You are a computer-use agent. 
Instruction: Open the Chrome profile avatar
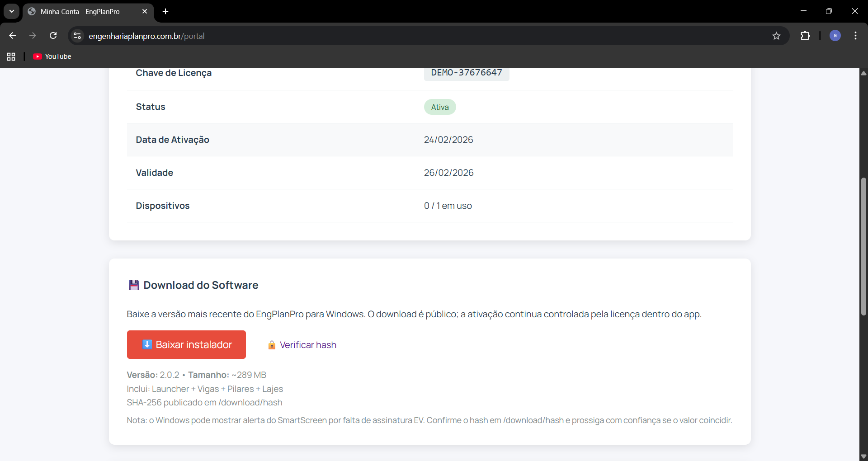(x=835, y=36)
